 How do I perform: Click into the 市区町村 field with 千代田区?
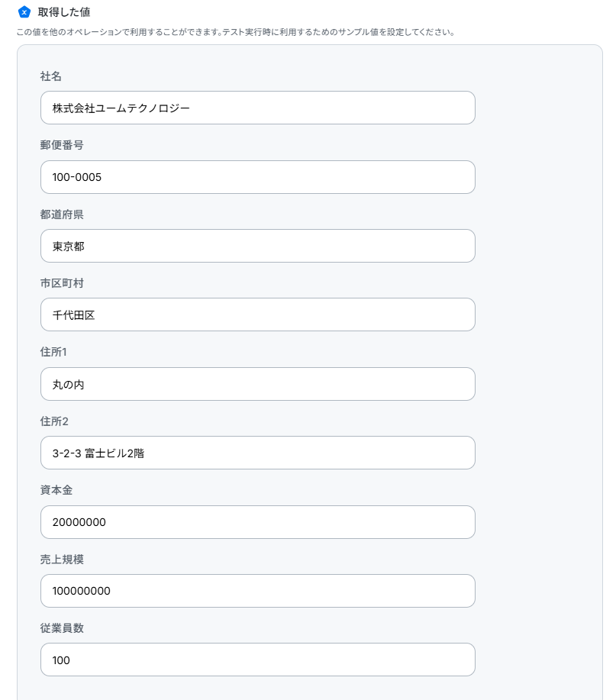[x=257, y=315]
